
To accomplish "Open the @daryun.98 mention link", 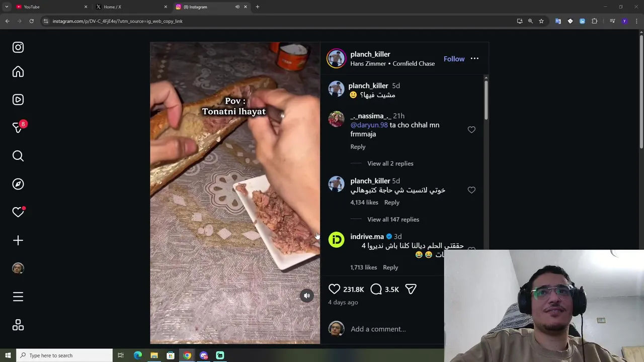I will (x=369, y=125).
